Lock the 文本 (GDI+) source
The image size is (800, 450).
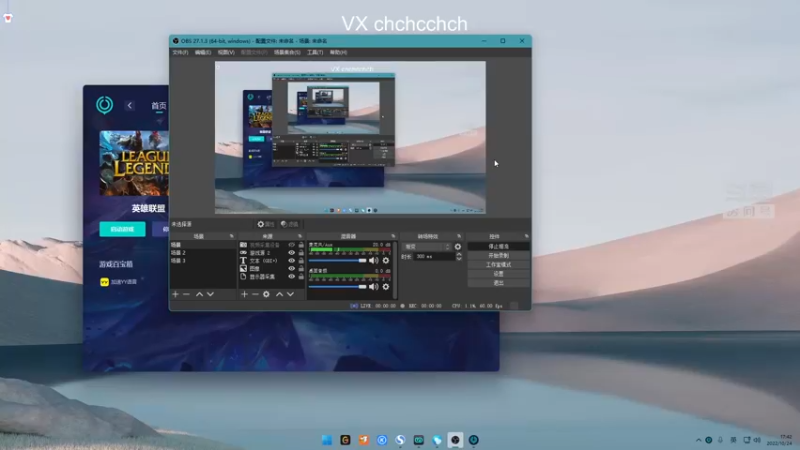[x=301, y=261]
